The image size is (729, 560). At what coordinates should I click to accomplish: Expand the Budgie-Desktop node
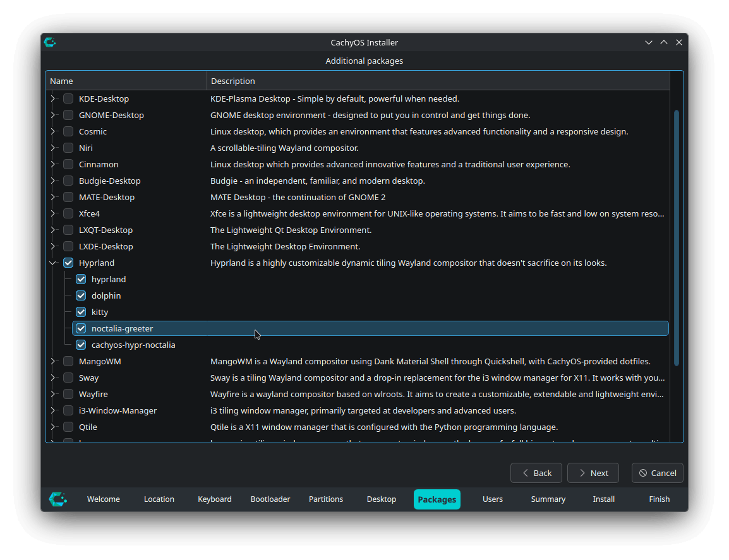pyautogui.click(x=53, y=181)
